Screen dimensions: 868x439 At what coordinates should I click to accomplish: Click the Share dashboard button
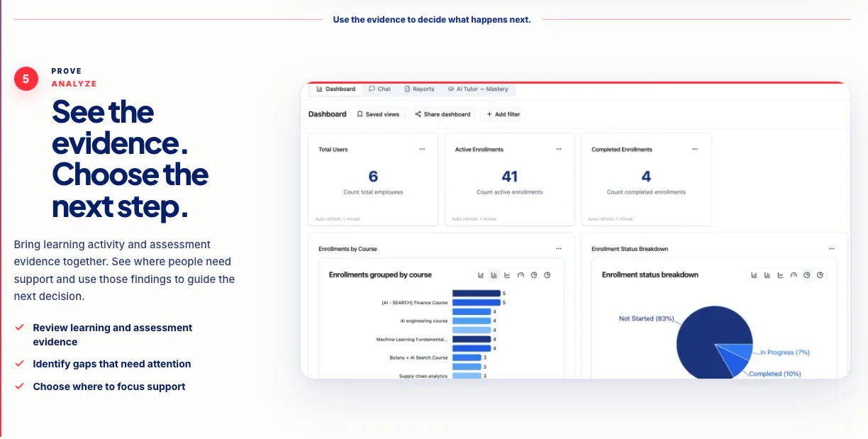tap(443, 114)
